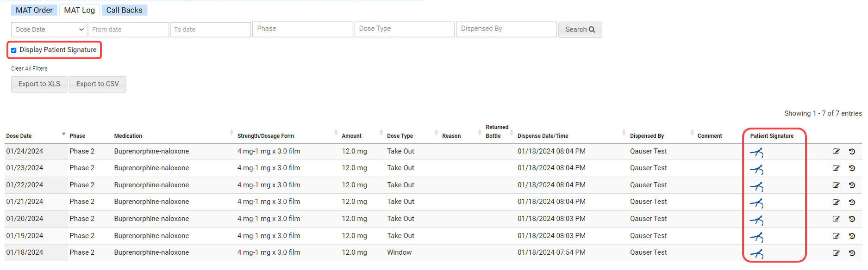Focus the From date input field
The width and height of the screenshot is (868, 270).
[x=128, y=30]
